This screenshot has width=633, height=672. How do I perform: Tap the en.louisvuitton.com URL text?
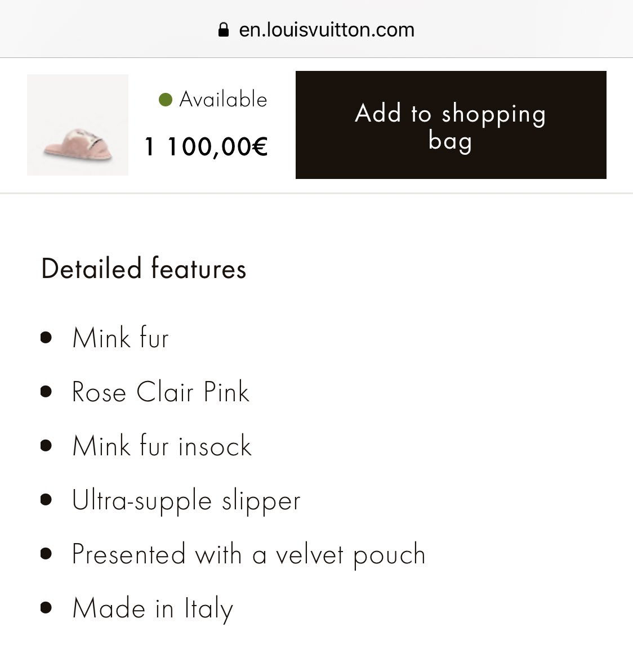tap(327, 29)
